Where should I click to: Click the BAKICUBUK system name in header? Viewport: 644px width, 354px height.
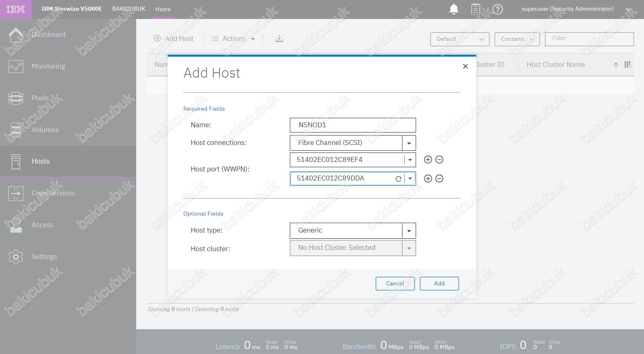(129, 9)
